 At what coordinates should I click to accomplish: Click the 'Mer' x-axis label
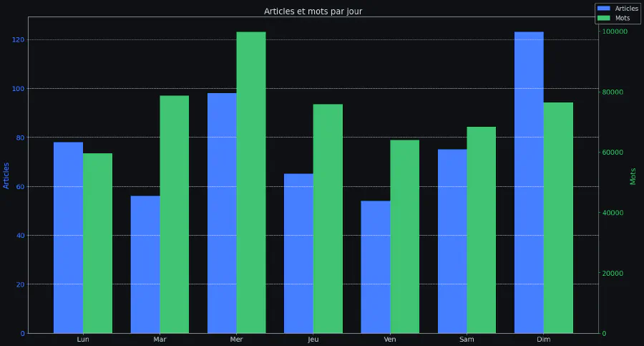(x=236, y=339)
